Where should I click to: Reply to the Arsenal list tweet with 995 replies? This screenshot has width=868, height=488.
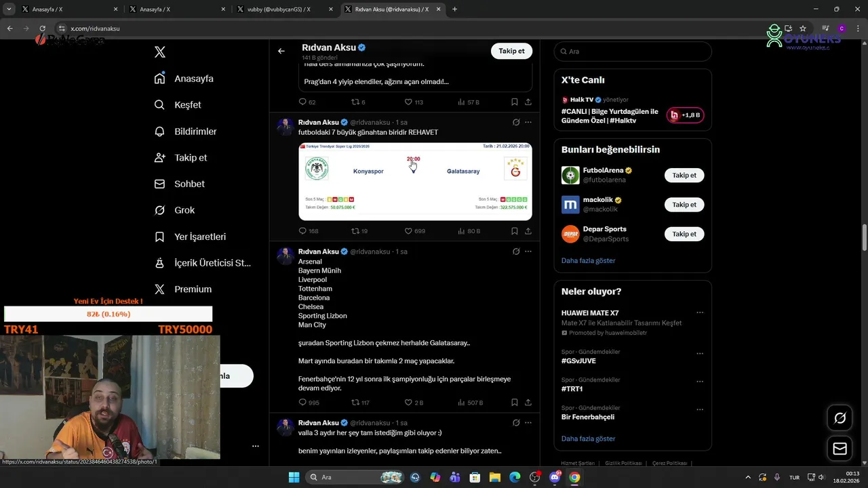pyautogui.click(x=302, y=403)
